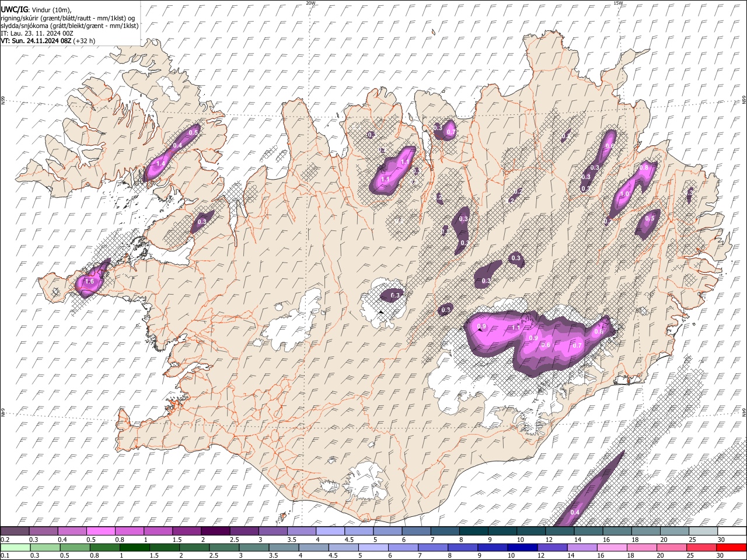
Task: Select the light pink swatch labeled 16 in the lower row
Action: point(612,547)
